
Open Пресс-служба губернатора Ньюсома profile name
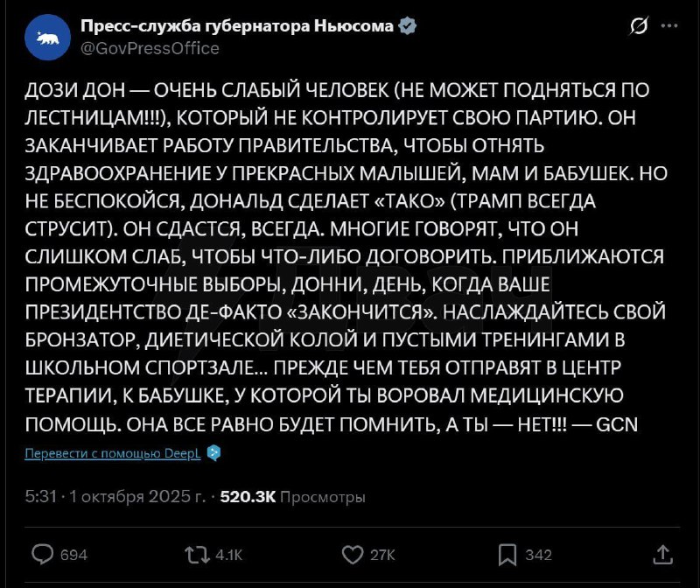tap(236, 26)
